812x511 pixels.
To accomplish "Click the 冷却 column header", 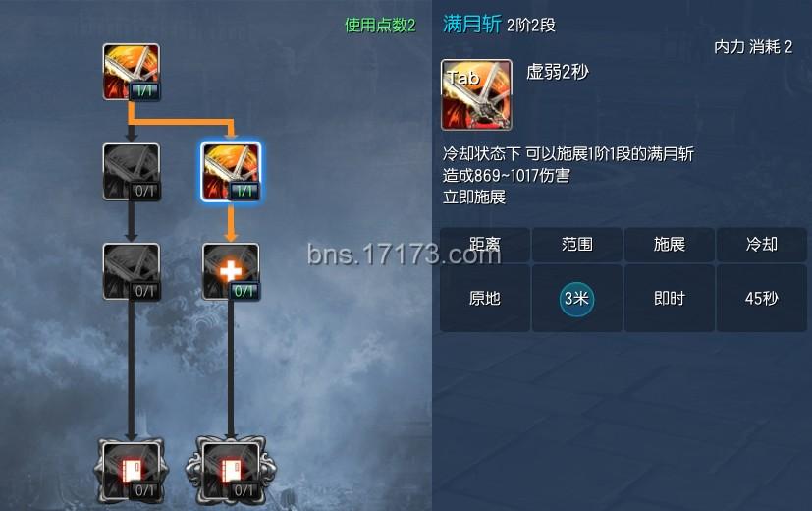I will click(761, 244).
